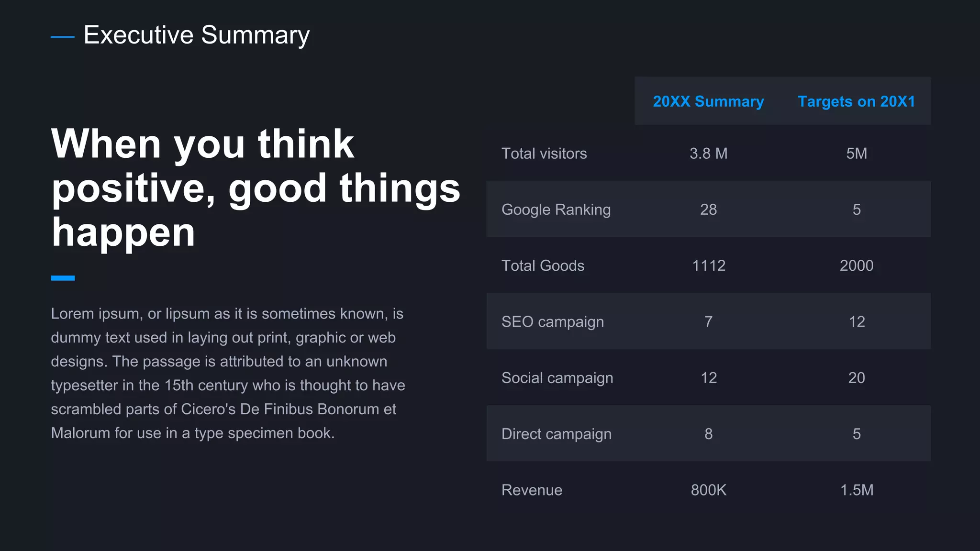
Task: Click the Google Ranking target value
Action: click(x=857, y=209)
